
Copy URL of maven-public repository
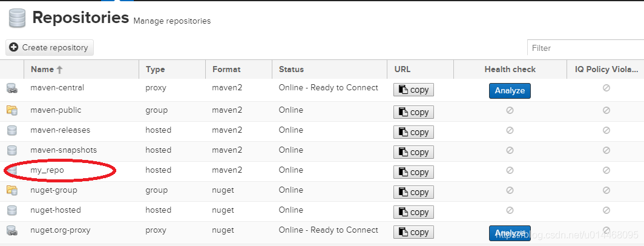click(413, 112)
